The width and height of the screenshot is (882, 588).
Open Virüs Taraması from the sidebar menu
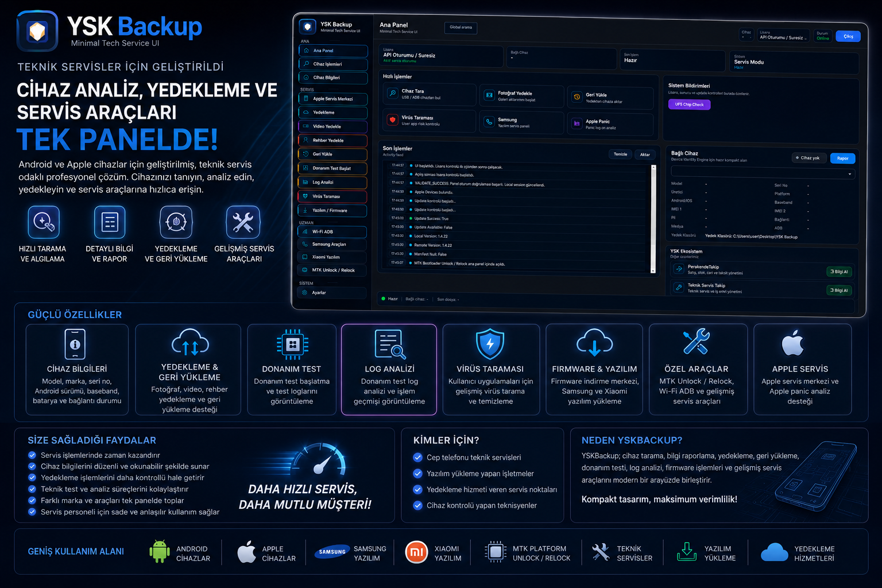[332, 196]
